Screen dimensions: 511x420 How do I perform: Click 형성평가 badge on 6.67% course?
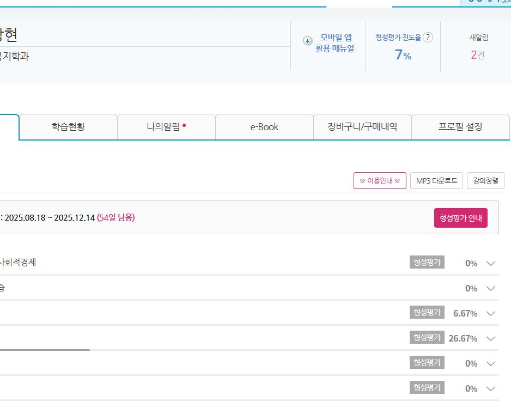(427, 313)
